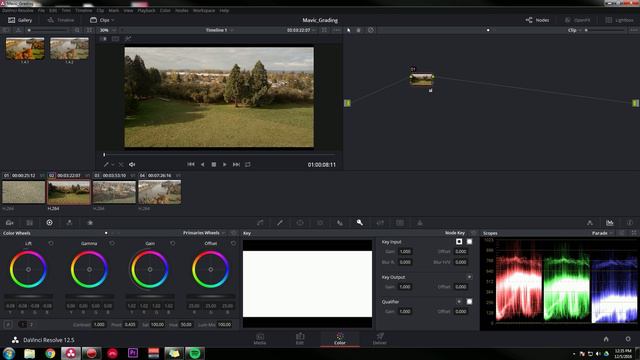Open the project manager home icon
This screenshot has width=640, height=360.
click(606, 339)
